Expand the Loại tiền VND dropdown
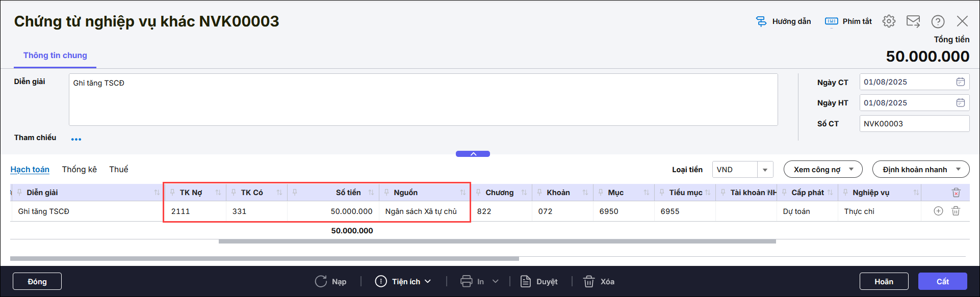 (x=765, y=170)
